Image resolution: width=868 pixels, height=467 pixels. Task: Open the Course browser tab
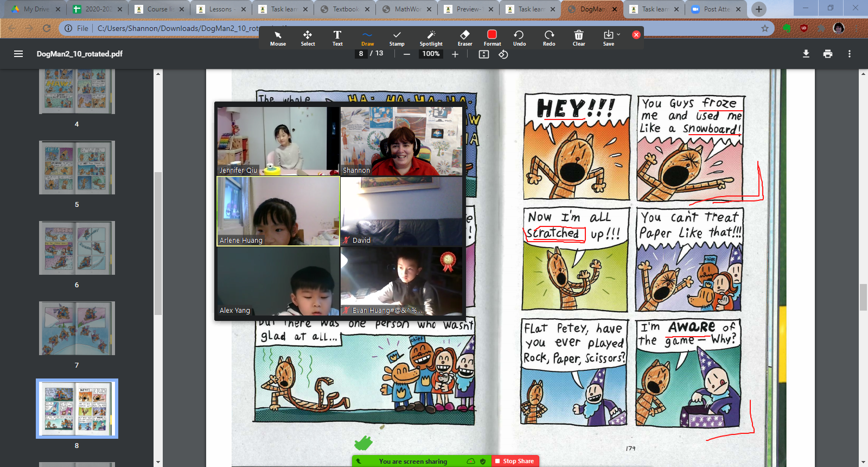[x=159, y=9]
